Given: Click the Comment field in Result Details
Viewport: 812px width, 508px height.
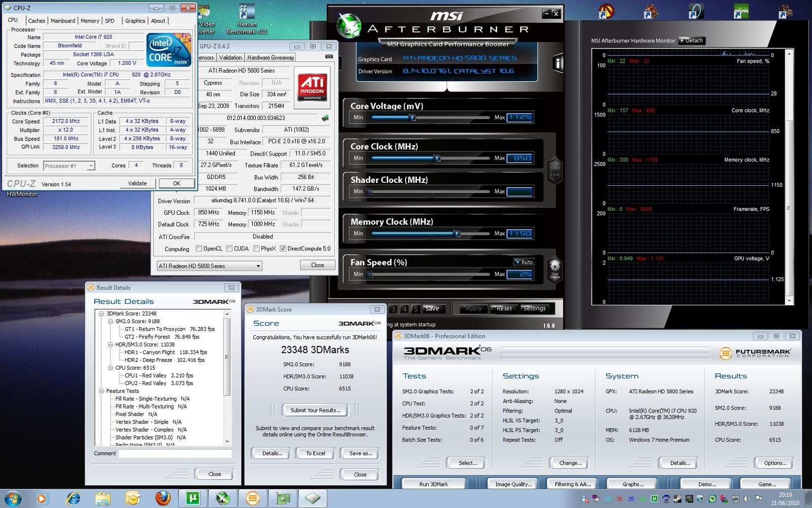Looking at the screenshot, I should click(175, 454).
